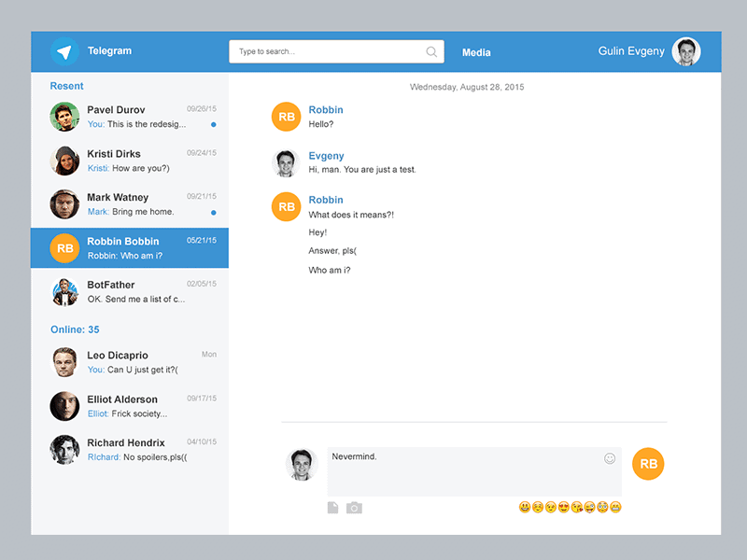Click Robbin sender name above 'What does it means?!'
747x560 pixels.
pyautogui.click(x=326, y=200)
